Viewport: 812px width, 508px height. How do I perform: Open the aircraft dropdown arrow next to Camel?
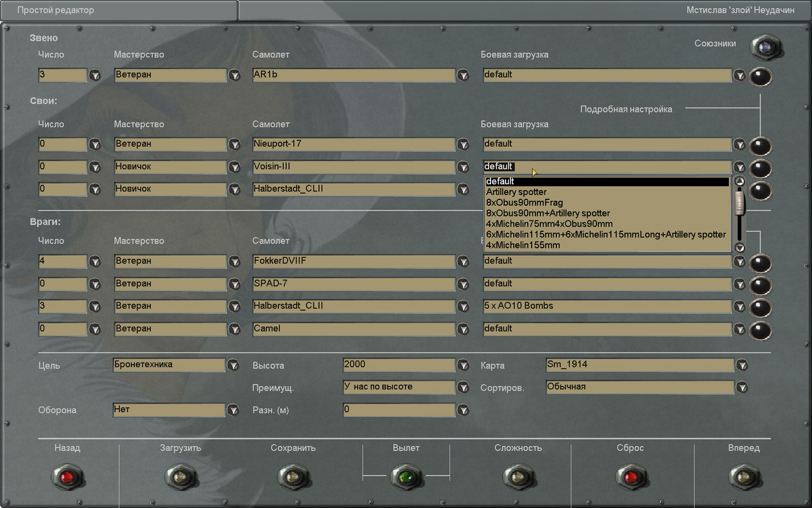463,330
